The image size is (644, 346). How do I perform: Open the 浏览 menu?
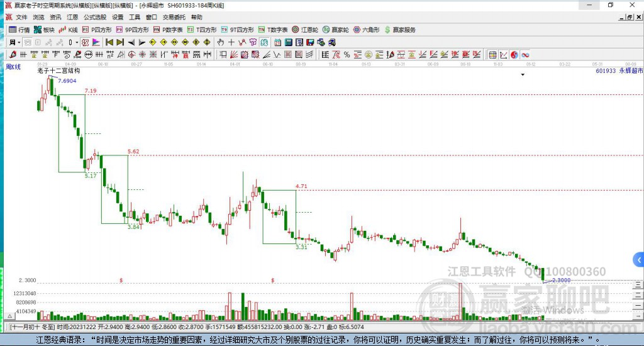38,17
